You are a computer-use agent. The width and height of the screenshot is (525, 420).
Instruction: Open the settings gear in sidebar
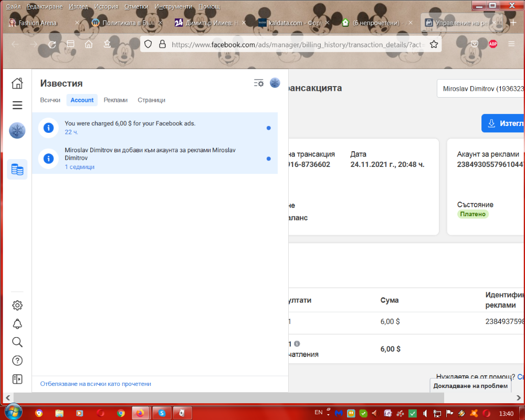coord(17,305)
